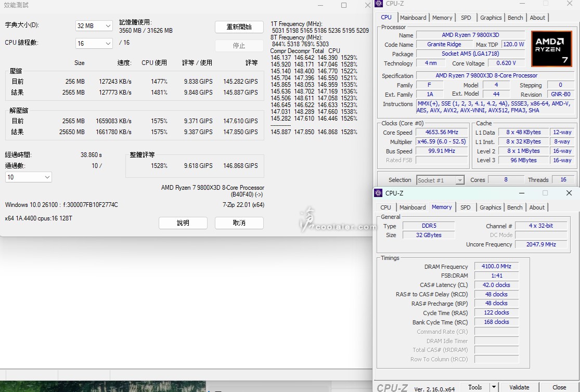The image size is (580, 392).
Task: Click the FSB:DRAM ratio value 1:41
Action: (496, 276)
